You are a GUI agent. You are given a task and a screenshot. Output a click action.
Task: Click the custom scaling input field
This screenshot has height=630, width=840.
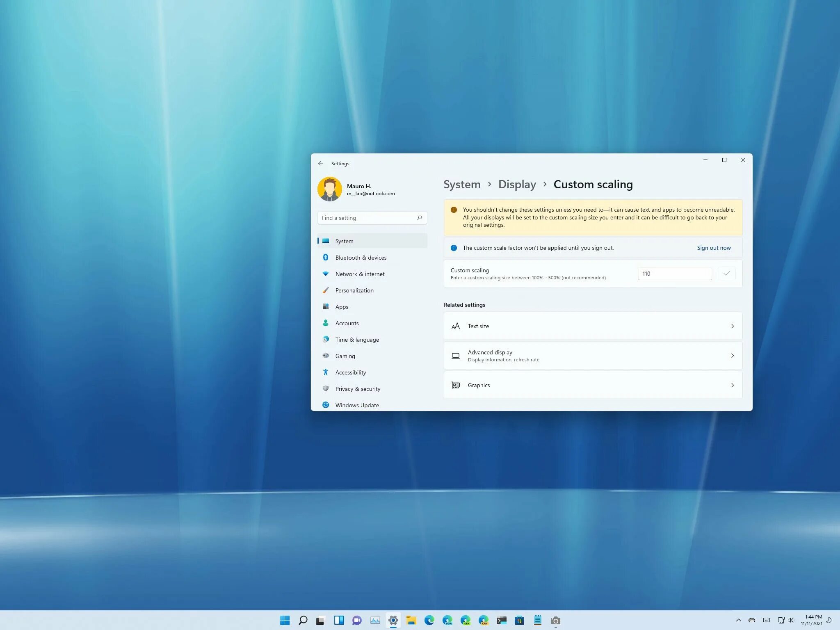click(x=674, y=273)
